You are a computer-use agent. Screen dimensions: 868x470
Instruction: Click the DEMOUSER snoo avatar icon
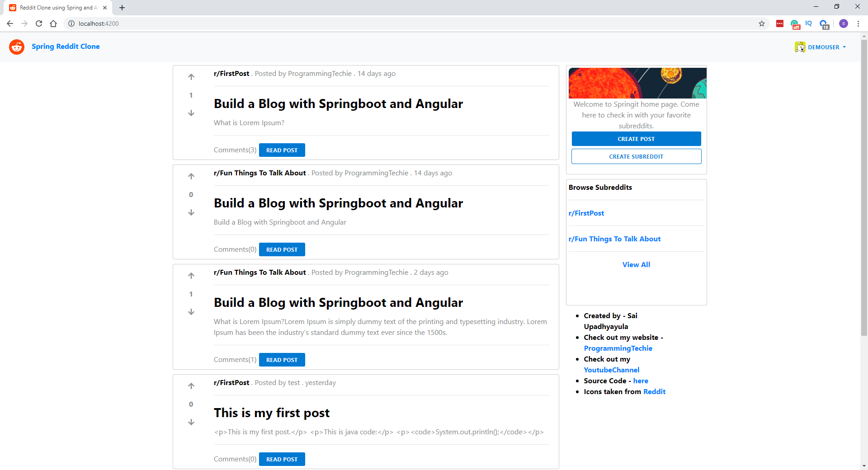(x=800, y=47)
